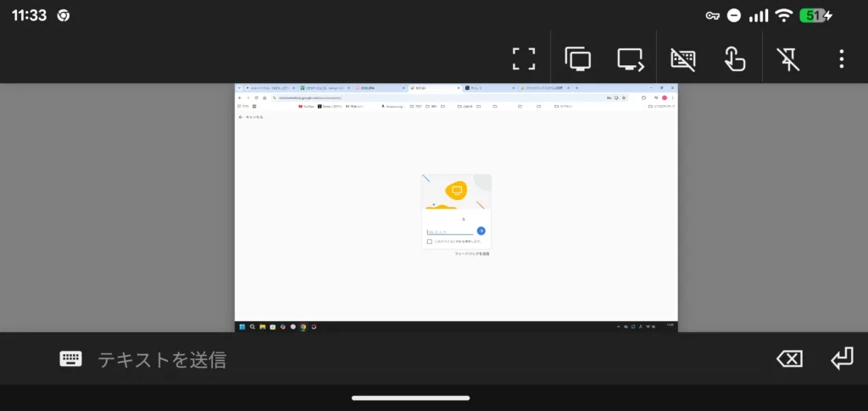Open File Explorer from remote taskbar

click(263, 327)
